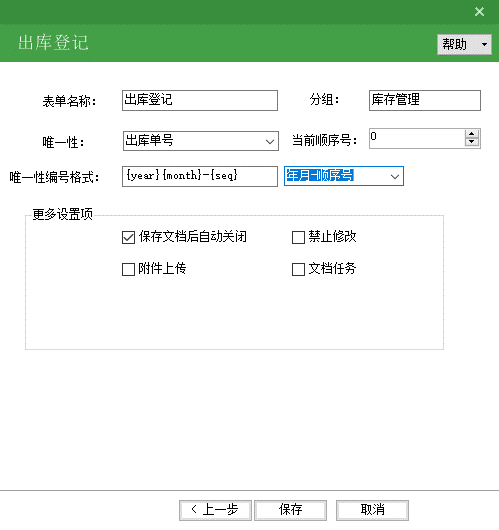Click the 保存文档后自动关闭 label text
Image resolution: width=499 pixels, height=530 pixels.
click(193, 237)
